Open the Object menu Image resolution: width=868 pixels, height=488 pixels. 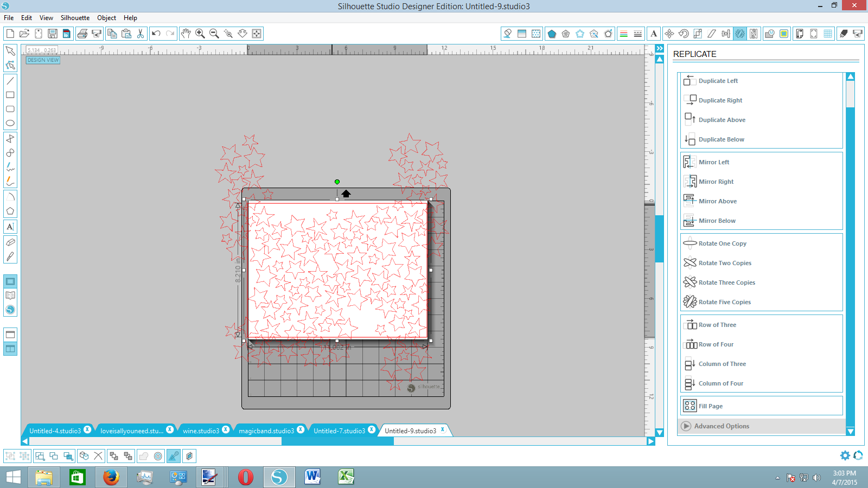click(x=106, y=18)
